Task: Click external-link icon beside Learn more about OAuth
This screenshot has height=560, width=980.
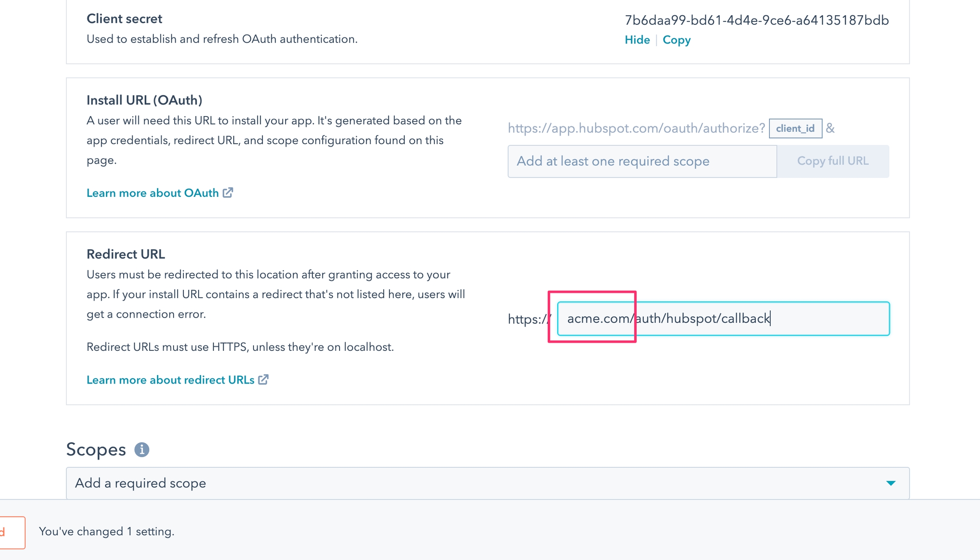Action: coord(228,193)
